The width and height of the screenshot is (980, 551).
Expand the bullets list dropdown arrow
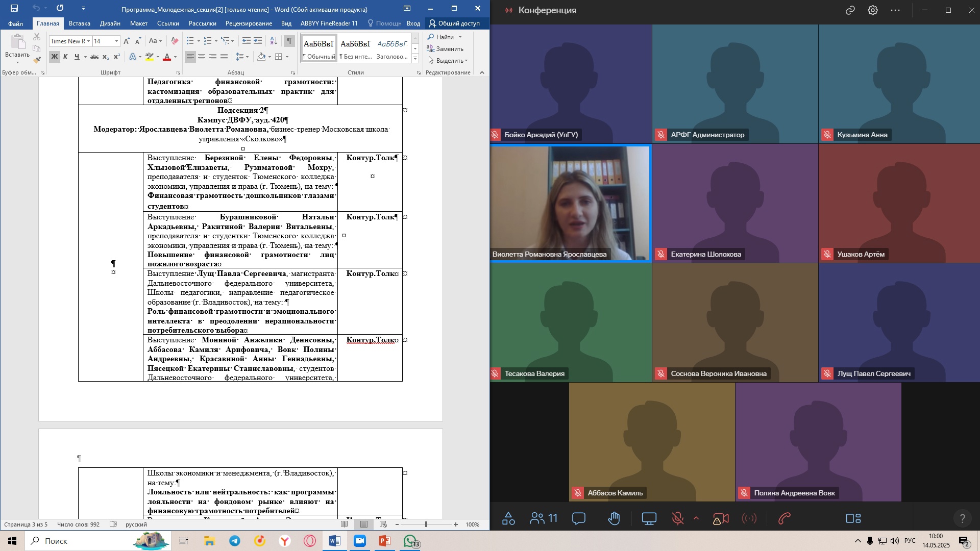pyautogui.click(x=199, y=41)
